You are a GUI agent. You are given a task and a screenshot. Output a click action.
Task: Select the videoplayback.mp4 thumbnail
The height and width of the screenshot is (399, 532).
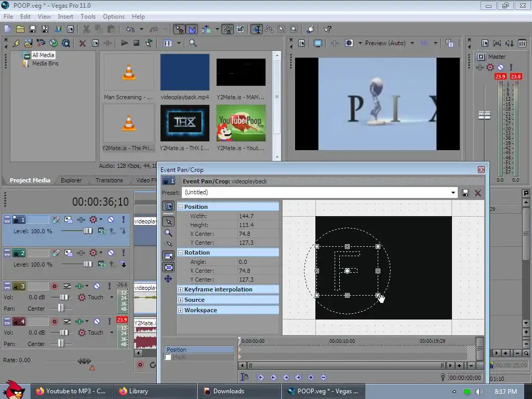(185, 72)
